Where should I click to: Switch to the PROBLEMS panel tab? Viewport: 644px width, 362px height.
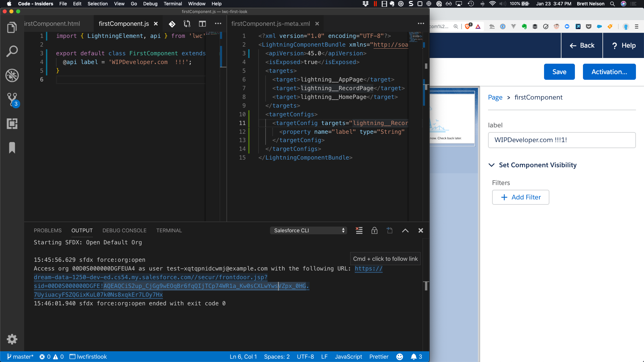48,231
